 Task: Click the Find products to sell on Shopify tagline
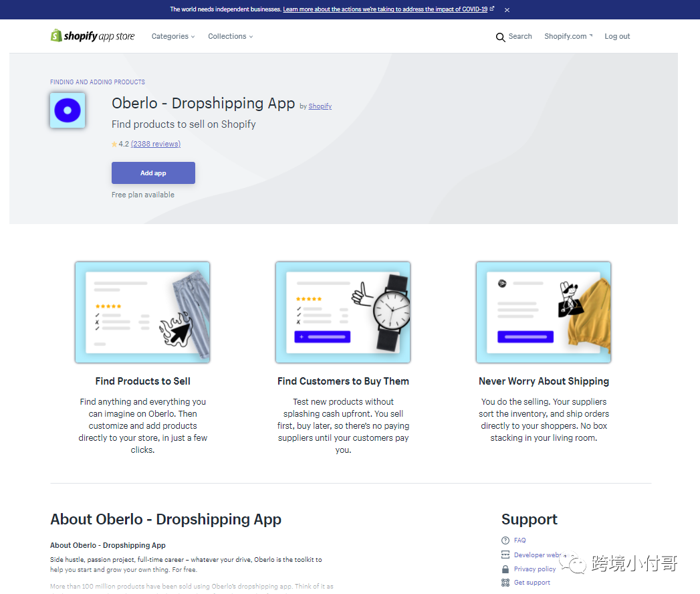pyautogui.click(x=183, y=124)
